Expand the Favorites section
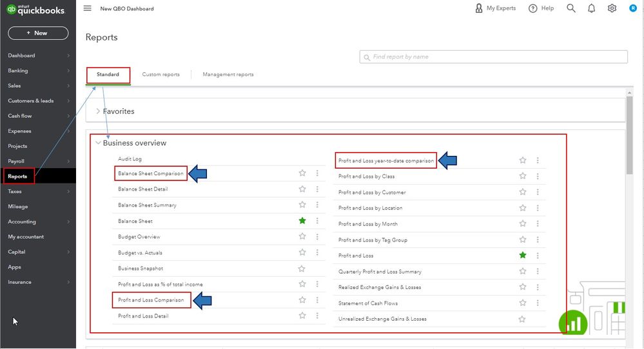This screenshot has height=349, width=644. [98, 111]
